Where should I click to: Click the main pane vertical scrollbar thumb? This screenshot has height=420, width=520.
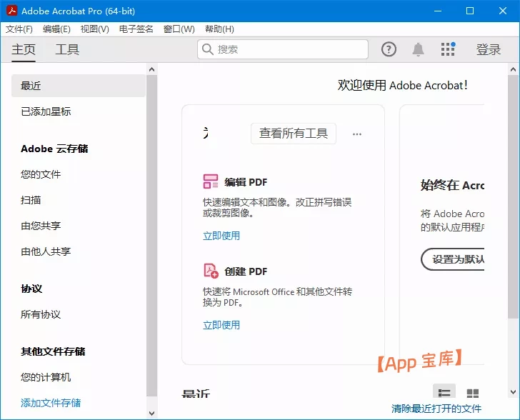(x=513, y=196)
